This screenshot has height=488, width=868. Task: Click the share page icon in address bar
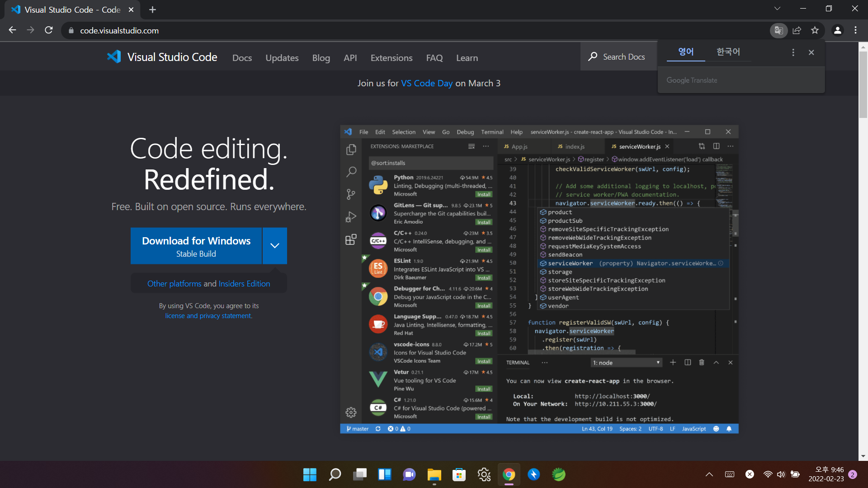pos(797,30)
